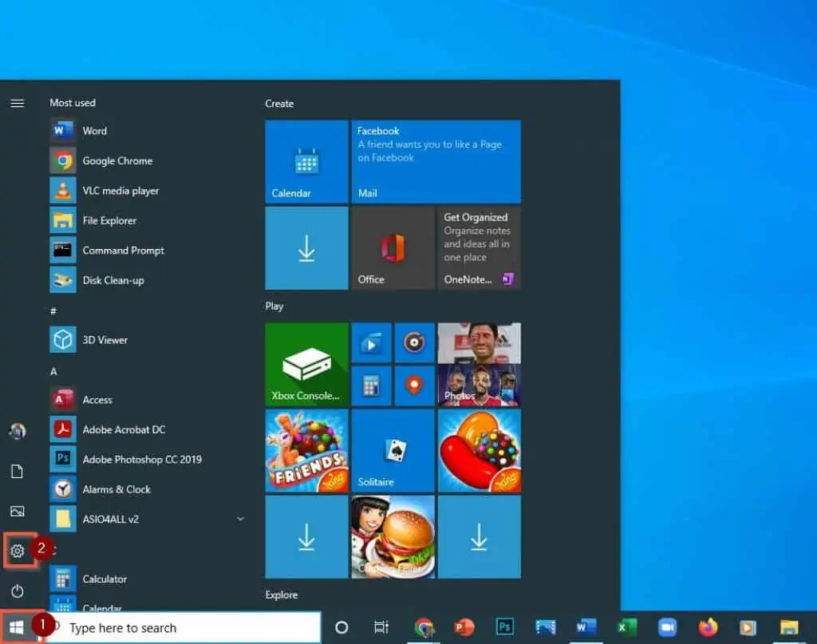Open the Xbox Console Companion tile
817x644 pixels.
[306, 364]
